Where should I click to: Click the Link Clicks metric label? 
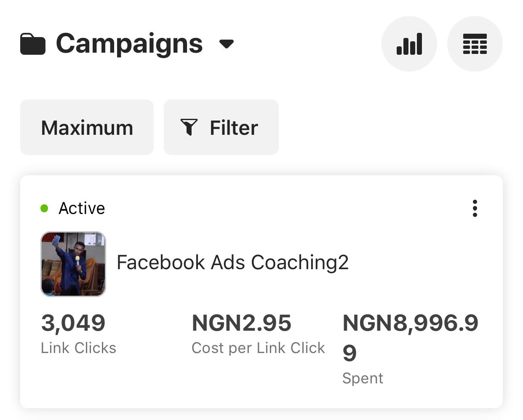[x=78, y=348]
